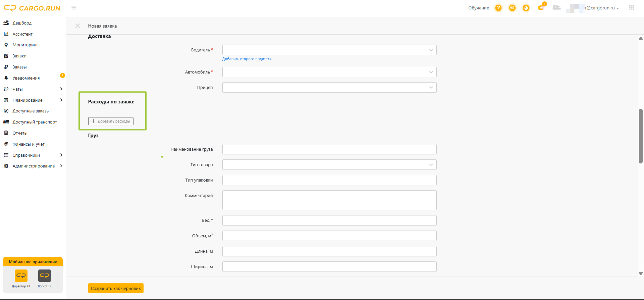Image resolution: width=644 pixels, height=300 pixels.
Task: Open the Обучение link
Action: click(479, 8)
